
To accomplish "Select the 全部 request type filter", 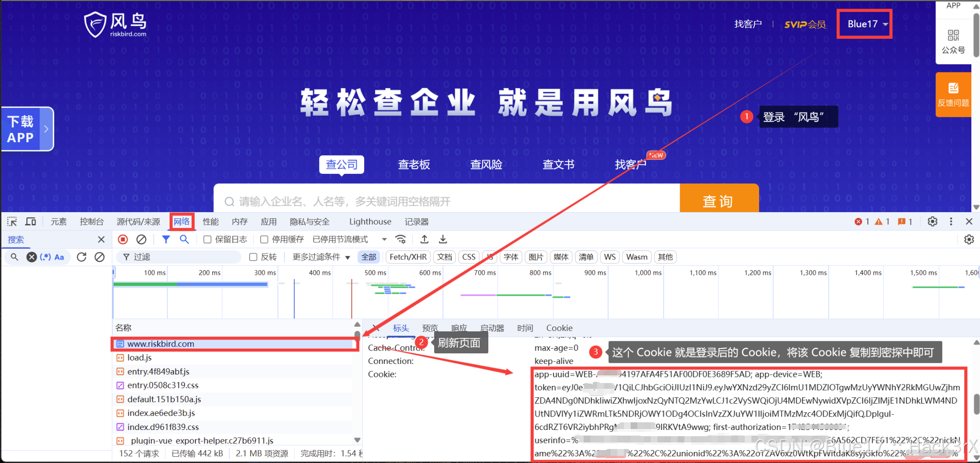I will [369, 257].
